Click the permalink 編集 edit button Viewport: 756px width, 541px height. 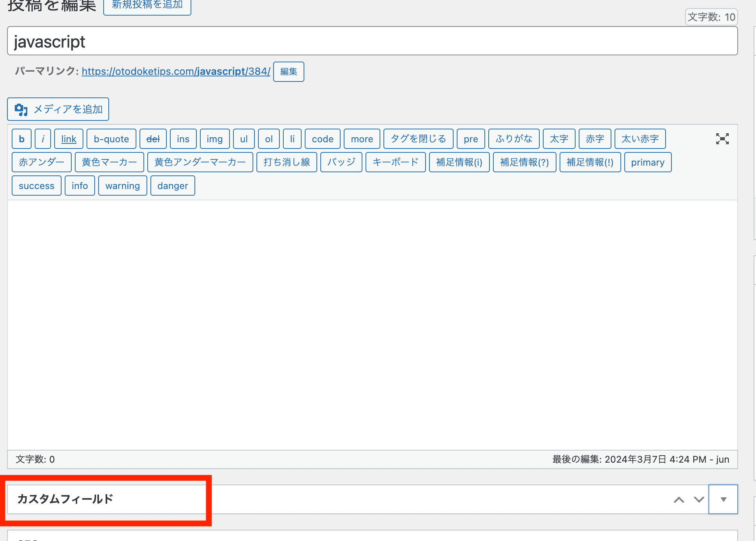pos(288,71)
